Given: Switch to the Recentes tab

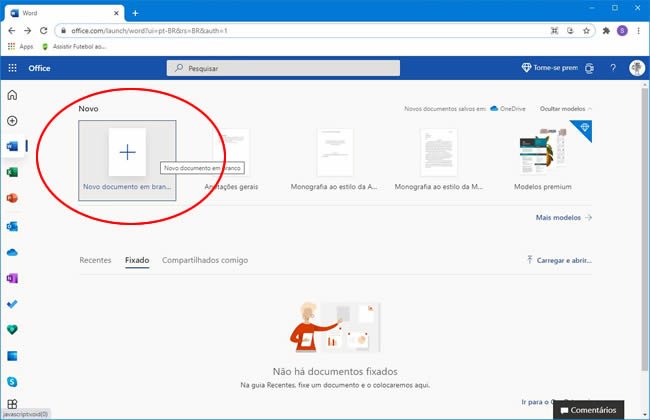Looking at the screenshot, I should (95, 260).
